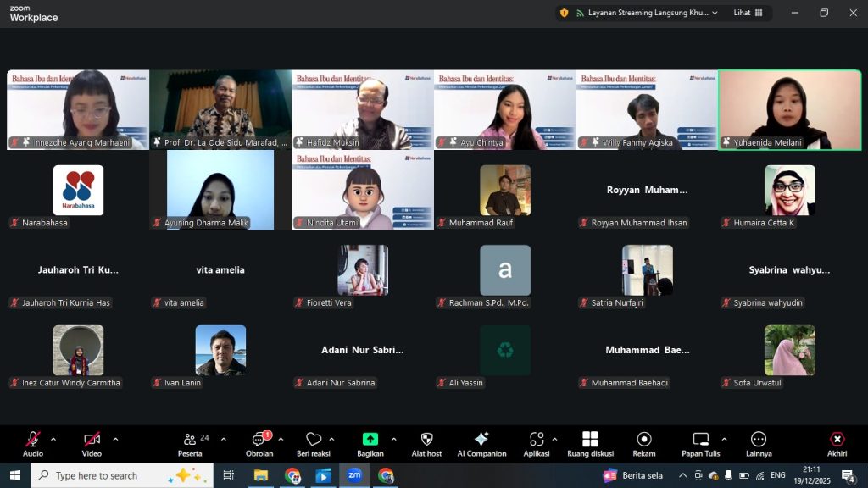Open the Lihat view layout menu

(x=748, y=13)
